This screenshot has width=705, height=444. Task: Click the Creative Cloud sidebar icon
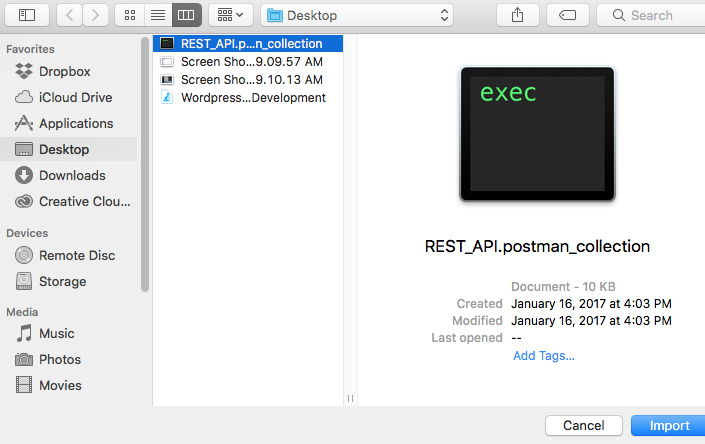point(24,201)
